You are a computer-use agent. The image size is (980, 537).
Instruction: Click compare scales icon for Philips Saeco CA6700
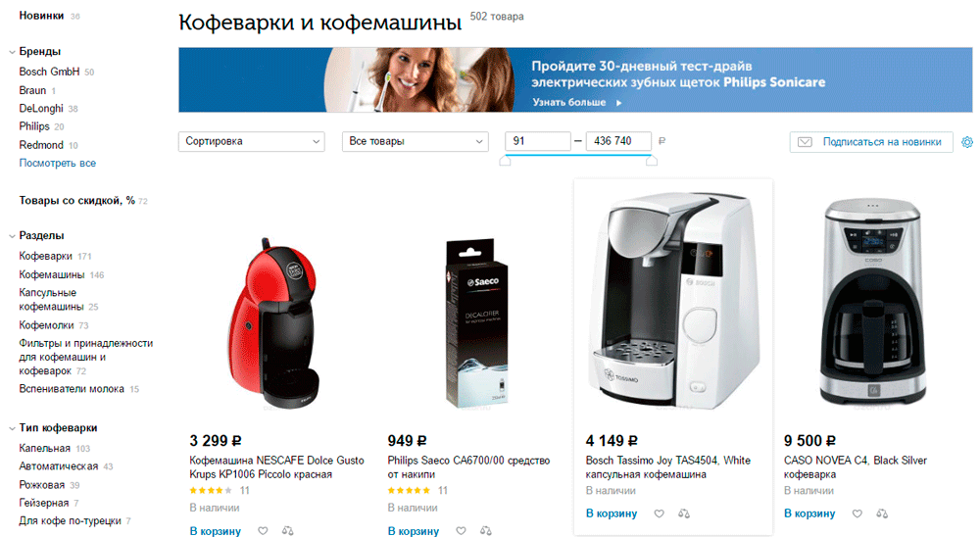(x=486, y=531)
